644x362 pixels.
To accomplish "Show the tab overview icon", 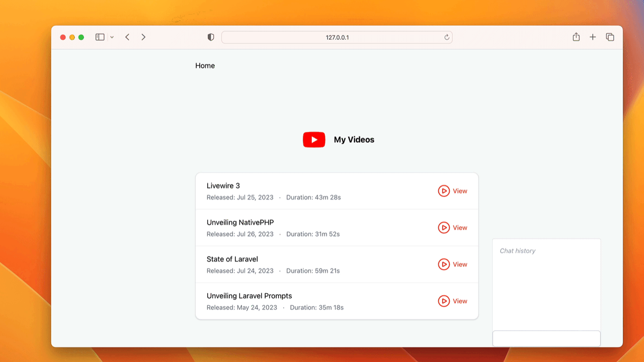I will (x=610, y=37).
